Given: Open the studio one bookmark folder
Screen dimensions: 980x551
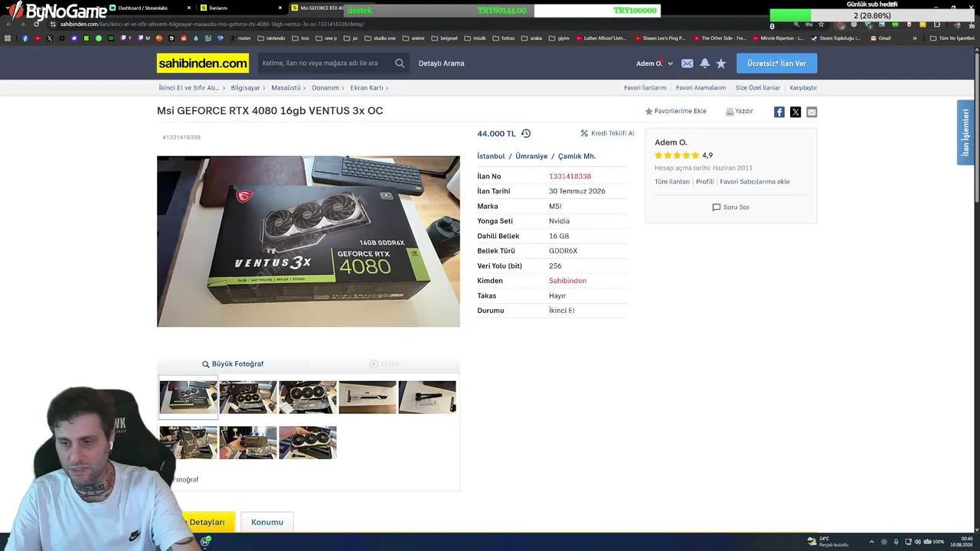Looking at the screenshot, I should (x=380, y=38).
